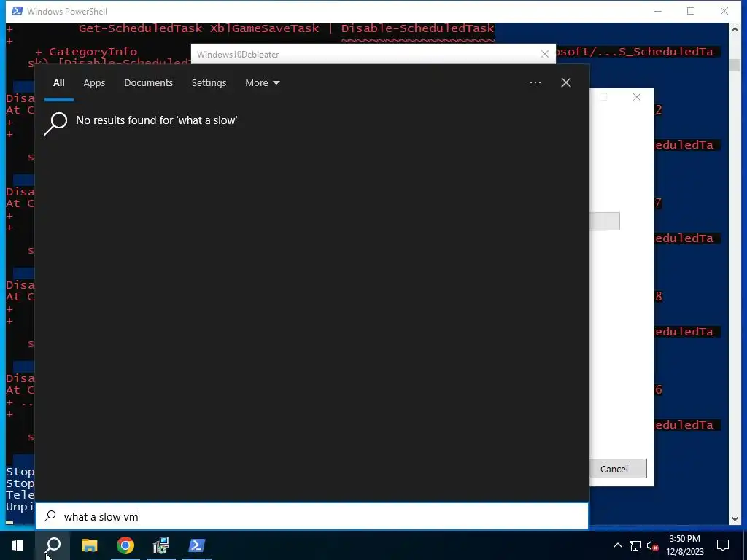The height and width of the screenshot is (560, 747).
Task: Expand the More search filter dropdown
Action: (262, 83)
